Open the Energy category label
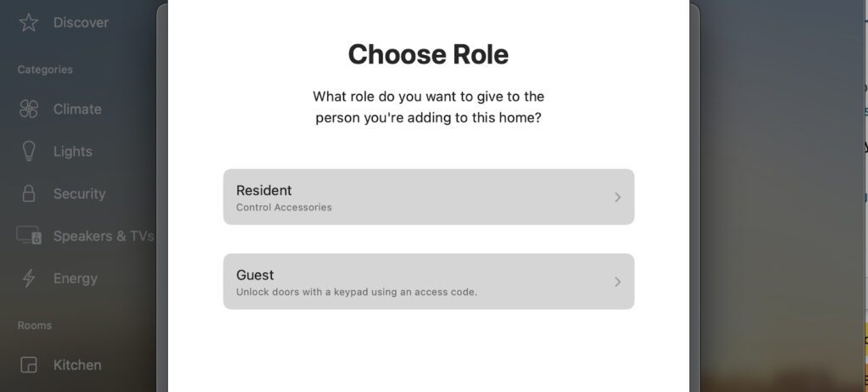The image size is (868, 392). tap(75, 278)
